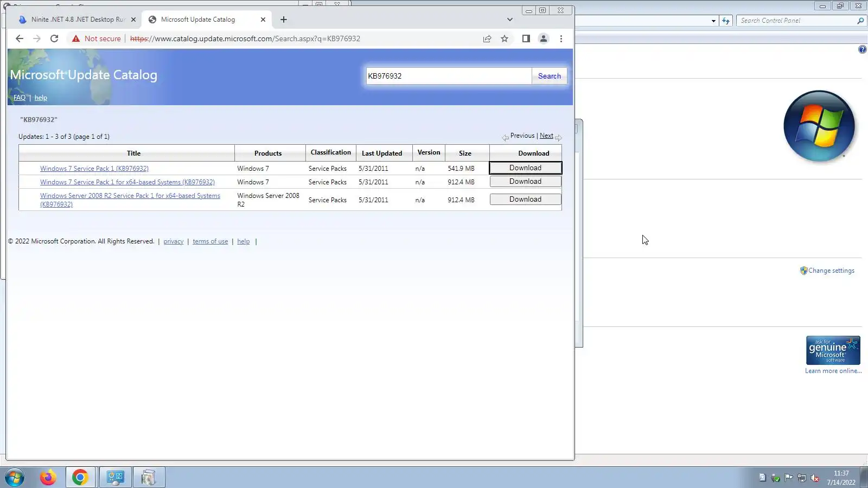
Task: Close the Ninite .NET 4.8 tab
Action: (x=133, y=20)
